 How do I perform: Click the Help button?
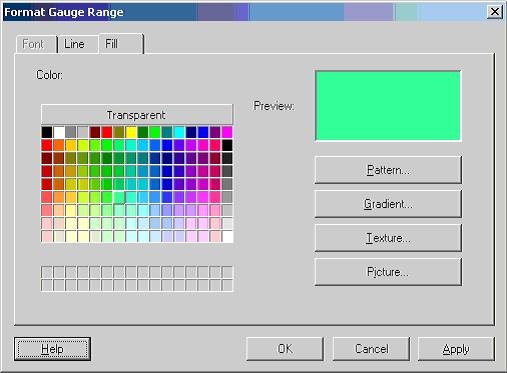[52, 349]
